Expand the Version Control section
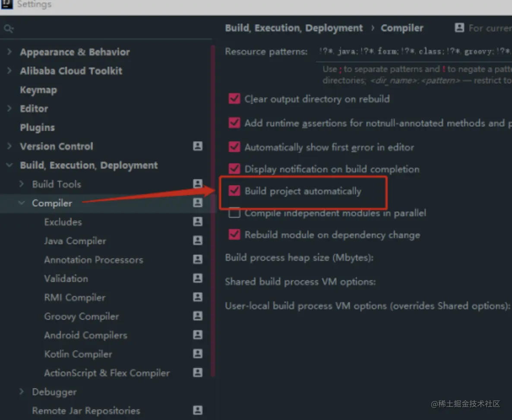512x420 pixels. (9, 146)
